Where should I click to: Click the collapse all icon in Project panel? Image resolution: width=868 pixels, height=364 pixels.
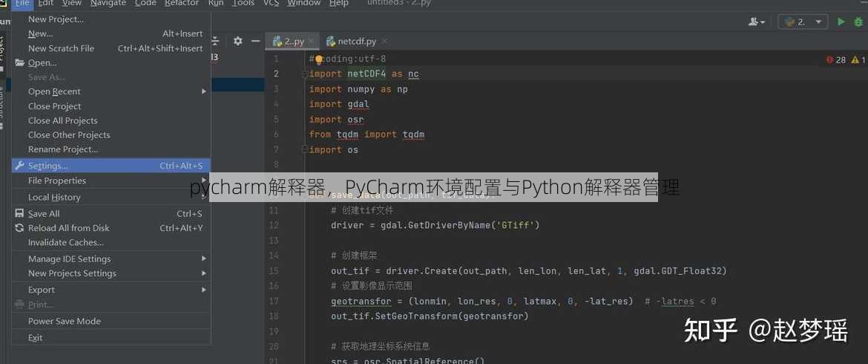coord(215,41)
